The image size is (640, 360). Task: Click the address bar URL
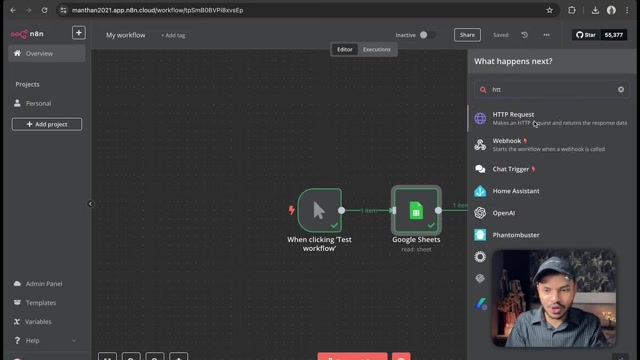pyautogui.click(x=158, y=10)
